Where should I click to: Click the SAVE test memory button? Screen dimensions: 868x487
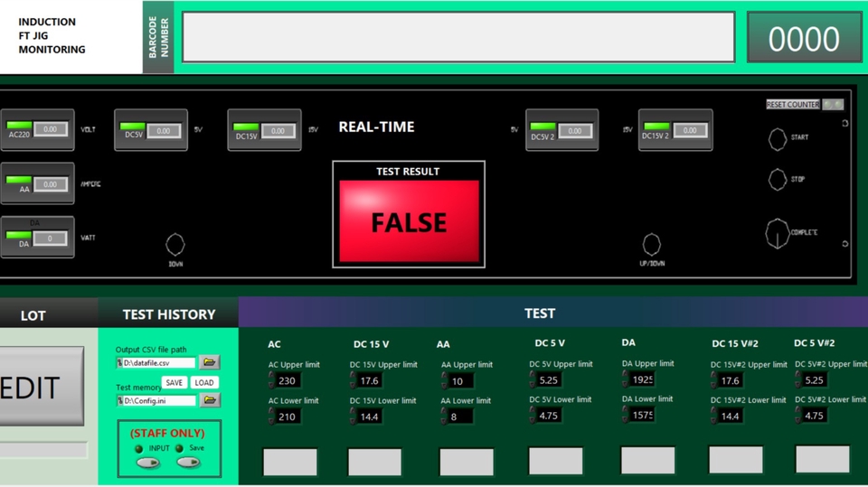click(174, 382)
